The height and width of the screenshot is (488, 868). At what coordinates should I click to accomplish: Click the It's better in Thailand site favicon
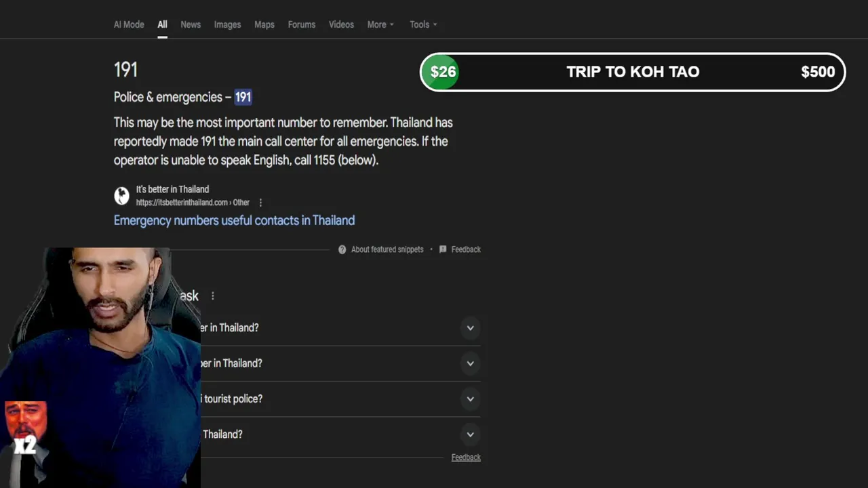coord(121,196)
